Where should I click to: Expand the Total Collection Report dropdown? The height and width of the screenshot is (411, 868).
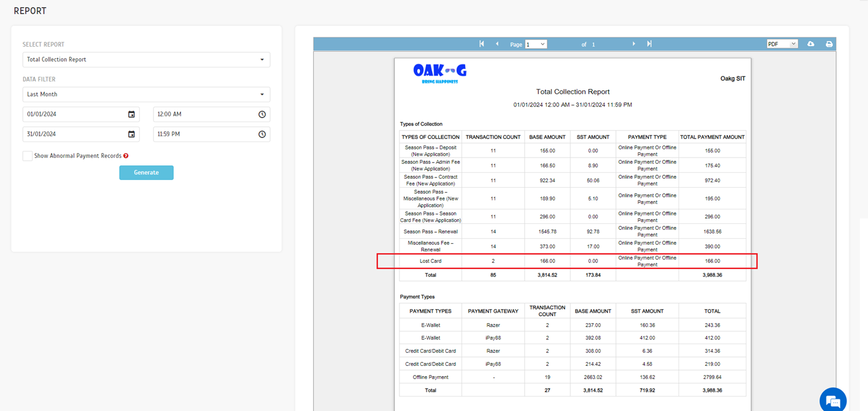(x=146, y=60)
